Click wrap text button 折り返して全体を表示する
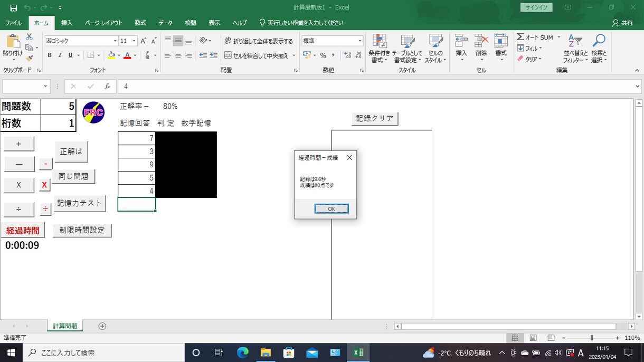Viewport: 644px width, 362px height. [259, 41]
